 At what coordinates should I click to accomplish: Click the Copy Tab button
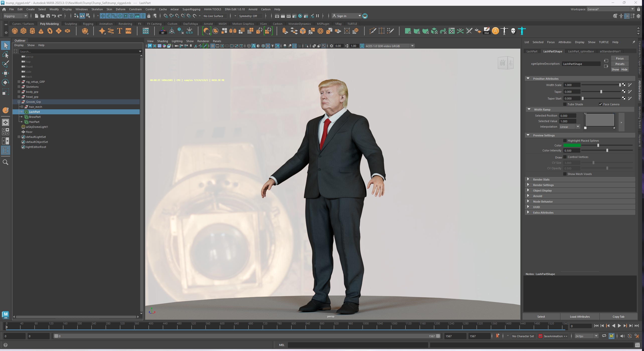pyautogui.click(x=618, y=317)
